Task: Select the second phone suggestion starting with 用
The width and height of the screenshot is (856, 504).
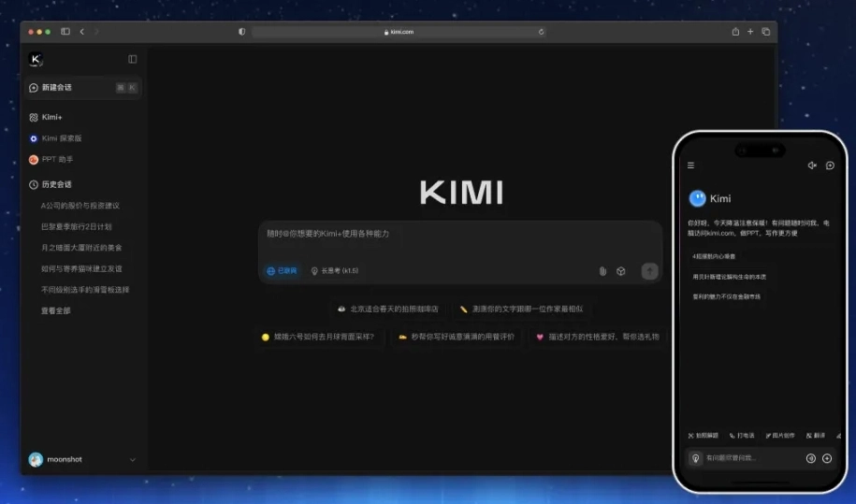Action: click(729, 277)
